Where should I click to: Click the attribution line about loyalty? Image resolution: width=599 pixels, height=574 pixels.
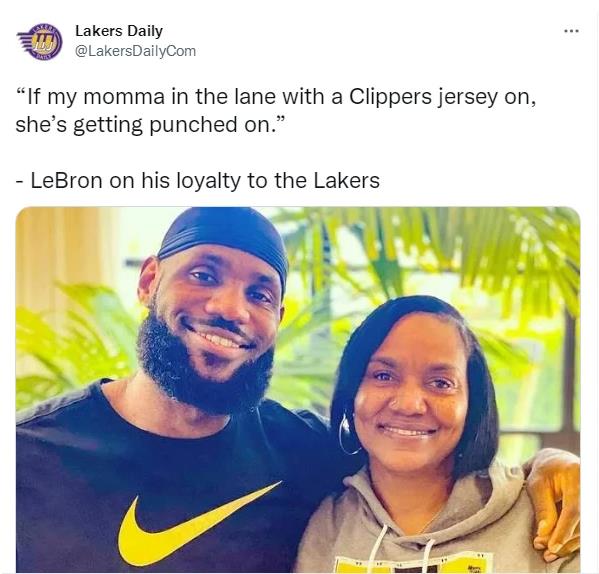click(198, 180)
